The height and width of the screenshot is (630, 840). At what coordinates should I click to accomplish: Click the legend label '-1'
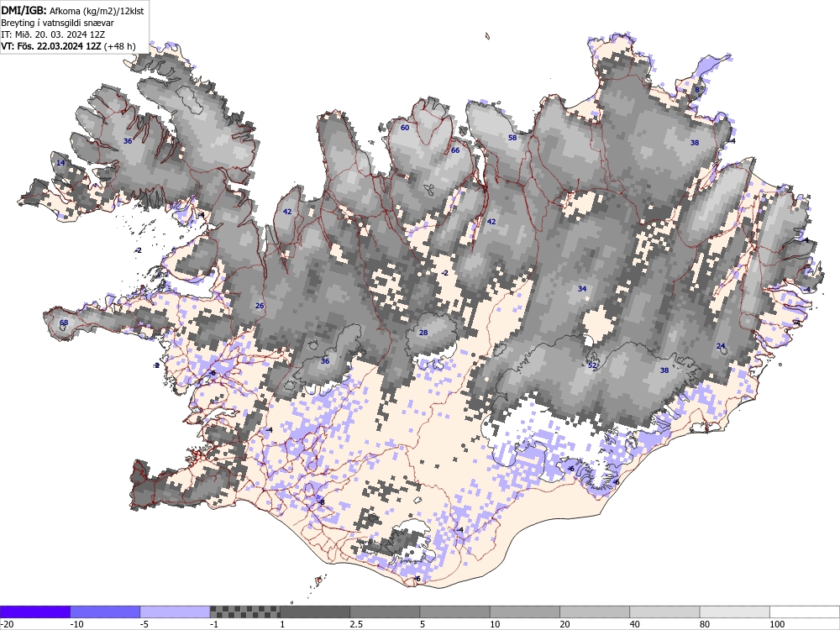[215, 624]
